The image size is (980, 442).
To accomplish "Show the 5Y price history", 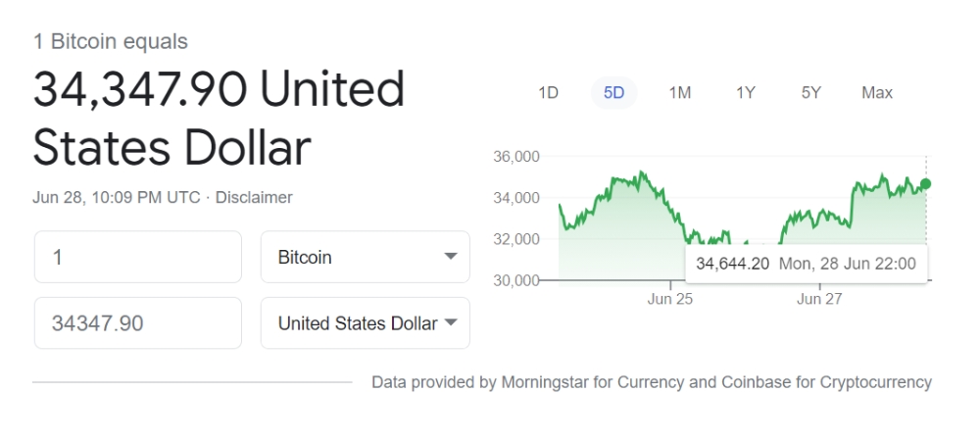I will point(811,92).
